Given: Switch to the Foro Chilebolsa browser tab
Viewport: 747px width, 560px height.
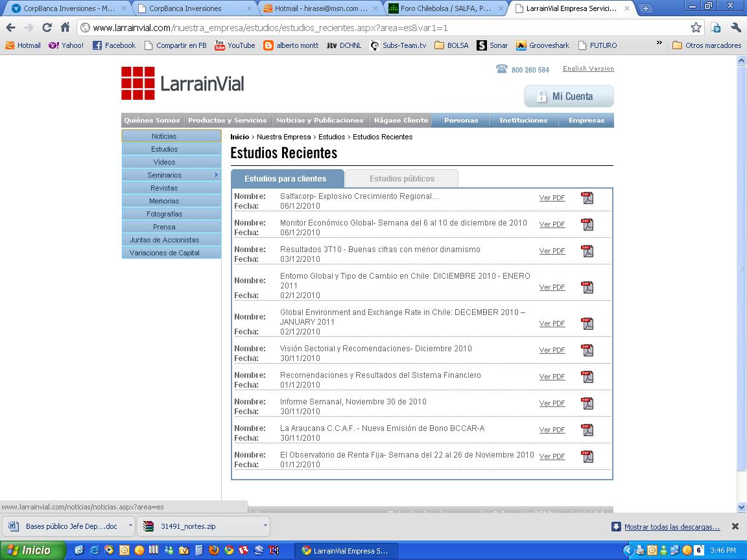Looking at the screenshot, I should (x=445, y=8).
